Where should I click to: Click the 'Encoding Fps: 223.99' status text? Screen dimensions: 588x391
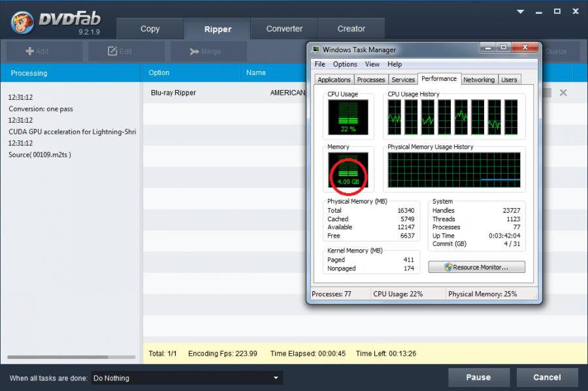tap(223, 354)
